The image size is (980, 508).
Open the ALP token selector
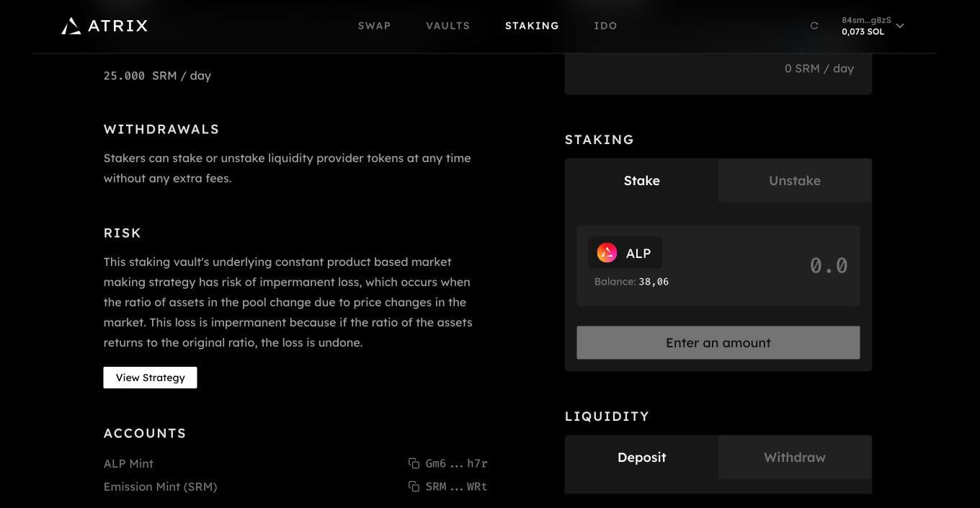(625, 253)
